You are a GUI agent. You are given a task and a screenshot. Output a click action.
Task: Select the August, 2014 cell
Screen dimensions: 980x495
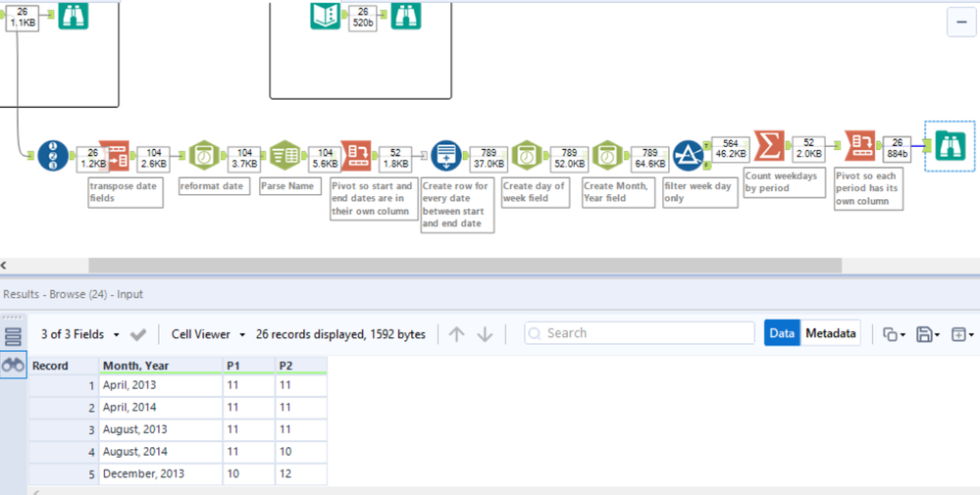point(161,452)
